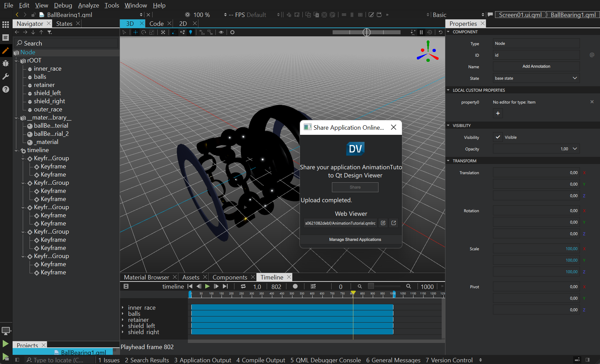This screenshot has height=364, width=600.
Task: Click Manage Shared Applications
Action: point(355,239)
